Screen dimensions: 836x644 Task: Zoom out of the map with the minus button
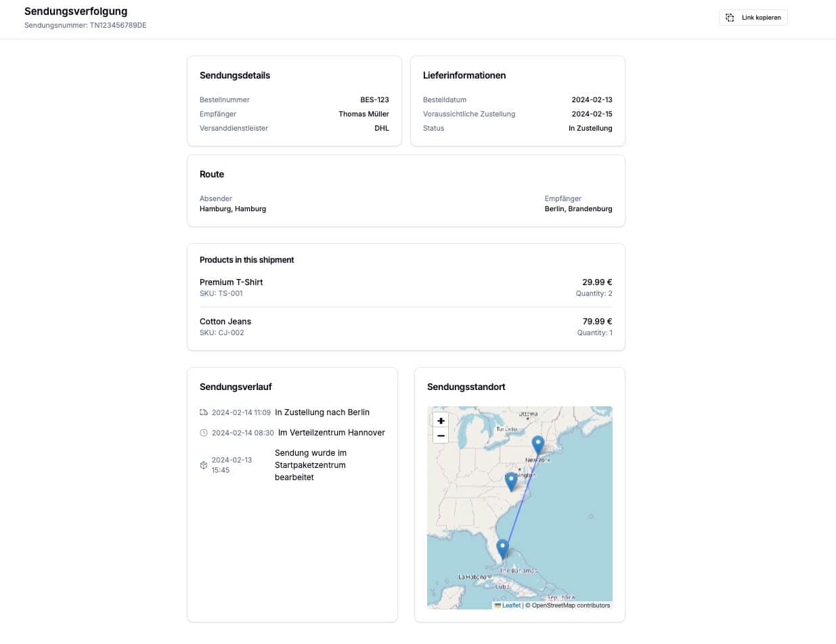coord(441,435)
